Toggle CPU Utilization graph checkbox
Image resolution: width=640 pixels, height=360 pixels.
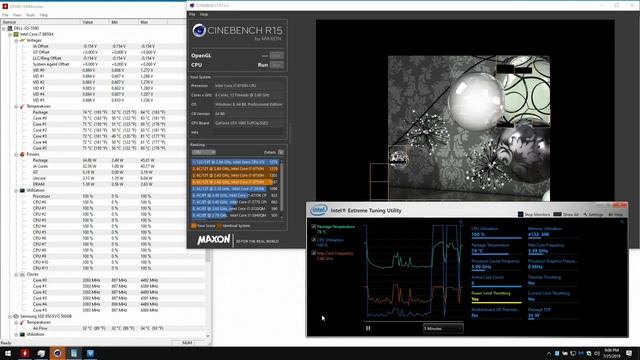(x=313, y=240)
